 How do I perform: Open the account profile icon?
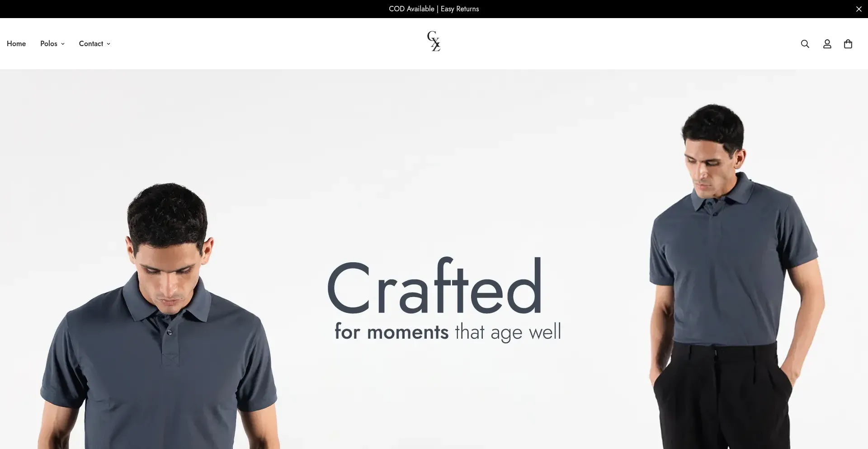[827, 44]
